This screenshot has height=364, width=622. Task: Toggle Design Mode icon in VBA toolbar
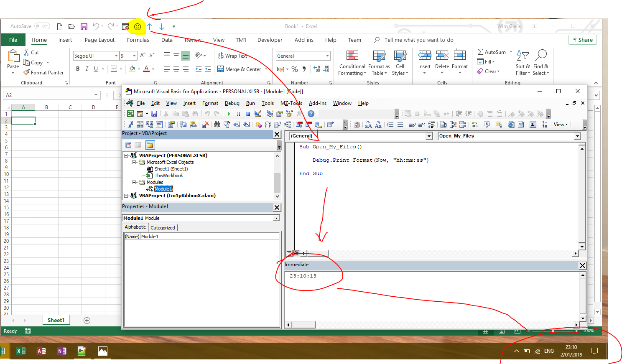tap(258, 114)
